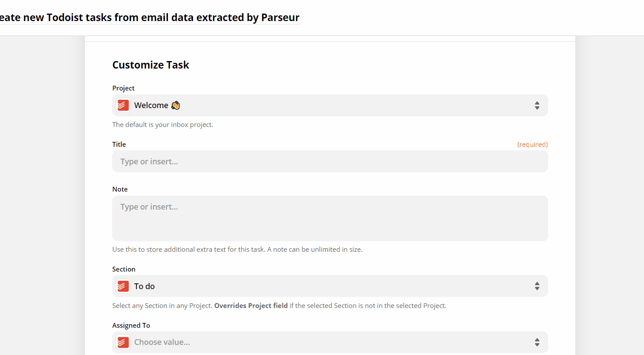This screenshot has height=355, width=644.
Task: Click the "Section" field label
Action: [x=124, y=269]
